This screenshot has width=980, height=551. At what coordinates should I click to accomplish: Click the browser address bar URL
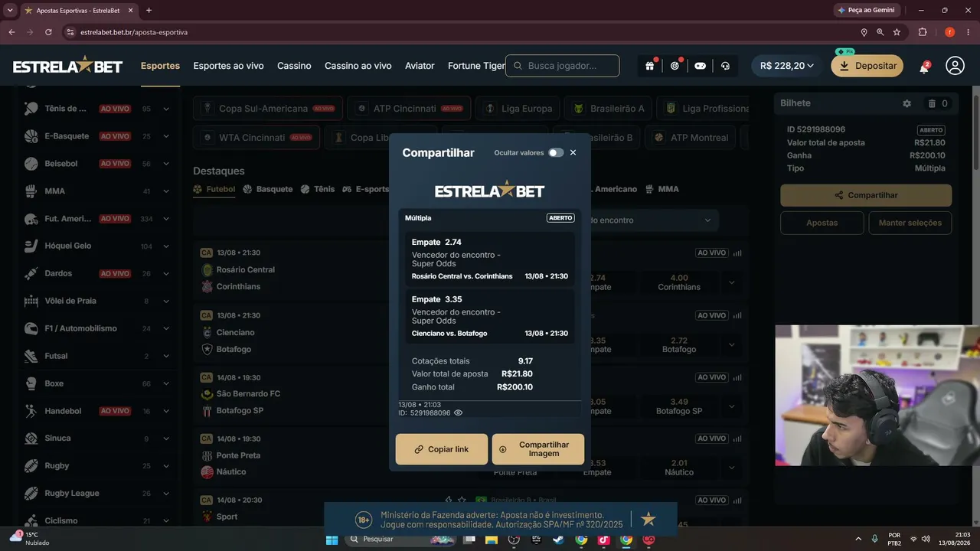134,32
